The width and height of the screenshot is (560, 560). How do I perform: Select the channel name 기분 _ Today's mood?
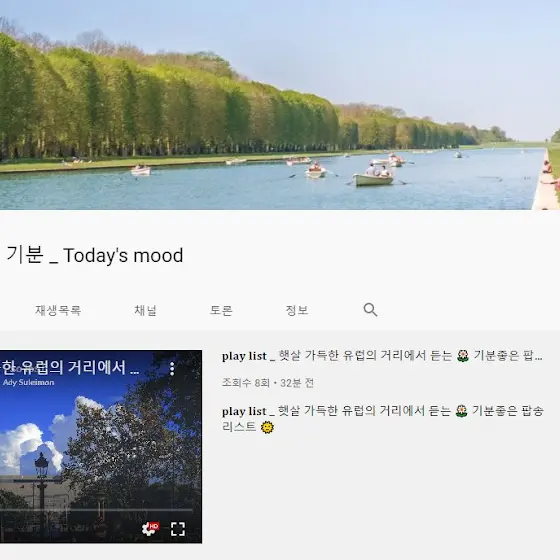(95, 255)
